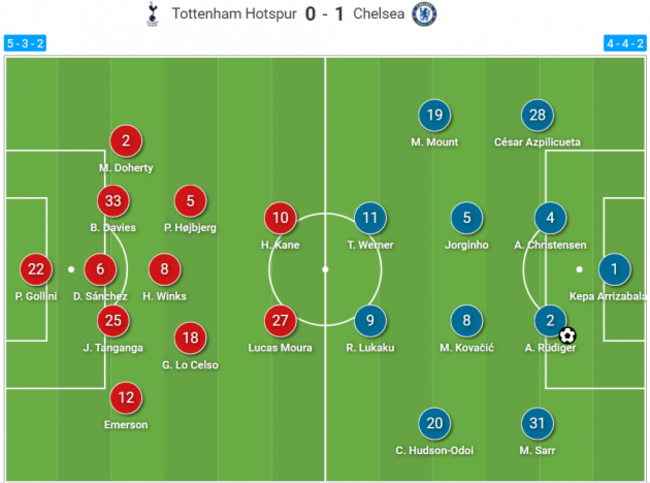Click the 4-4-2 formation label
This screenshot has width=650, height=483.
tap(624, 44)
